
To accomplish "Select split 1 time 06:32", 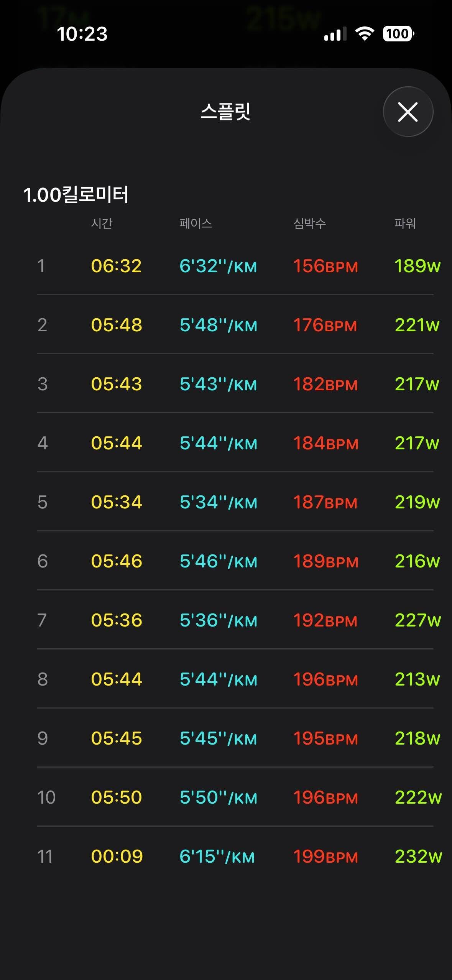I will pyautogui.click(x=116, y=266).
